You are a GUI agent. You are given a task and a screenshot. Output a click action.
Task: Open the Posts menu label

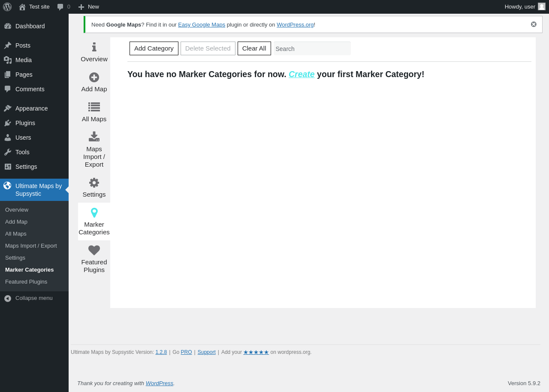coord(23,45)
